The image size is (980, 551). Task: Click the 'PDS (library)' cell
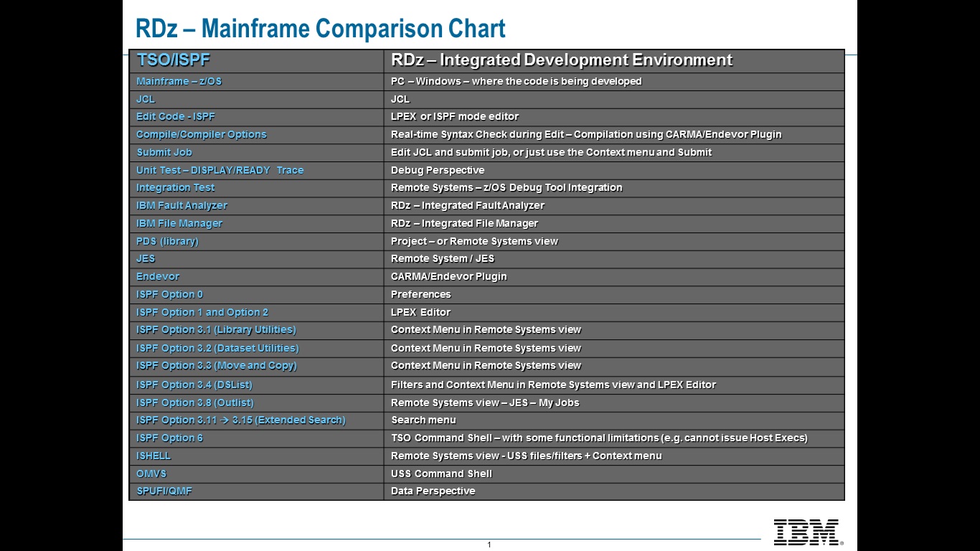(257, 241)
